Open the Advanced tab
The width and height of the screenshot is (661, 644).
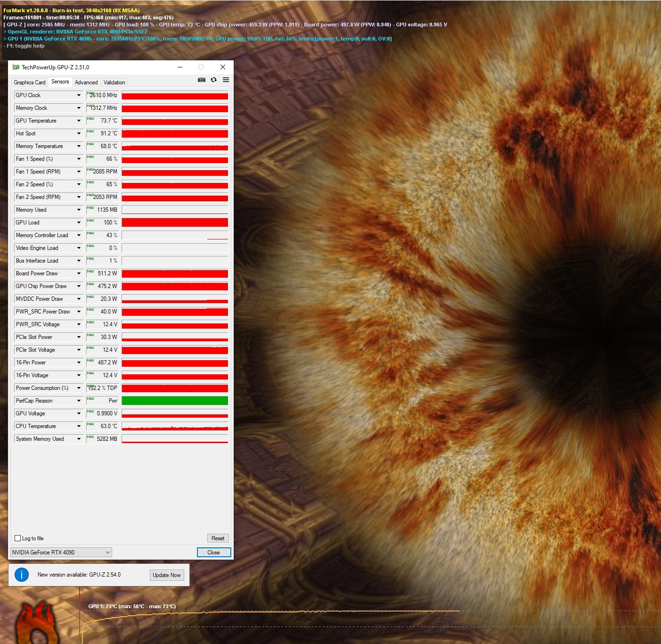click(x=86, y=83)
